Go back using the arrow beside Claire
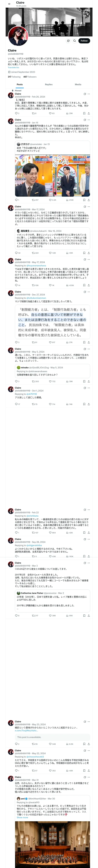This screenshot has width=98, height=868. click(x=9, y=4)
